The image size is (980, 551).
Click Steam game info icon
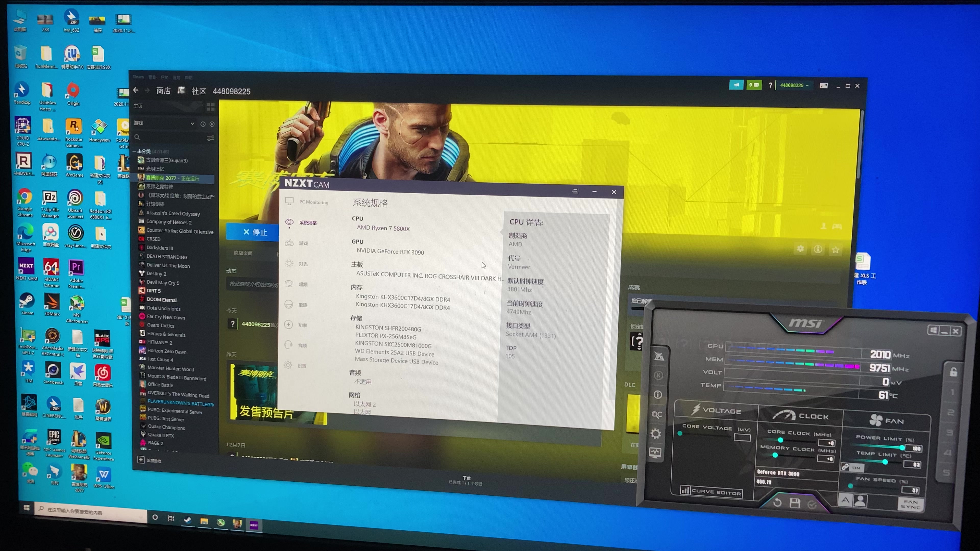coord(818,249)
